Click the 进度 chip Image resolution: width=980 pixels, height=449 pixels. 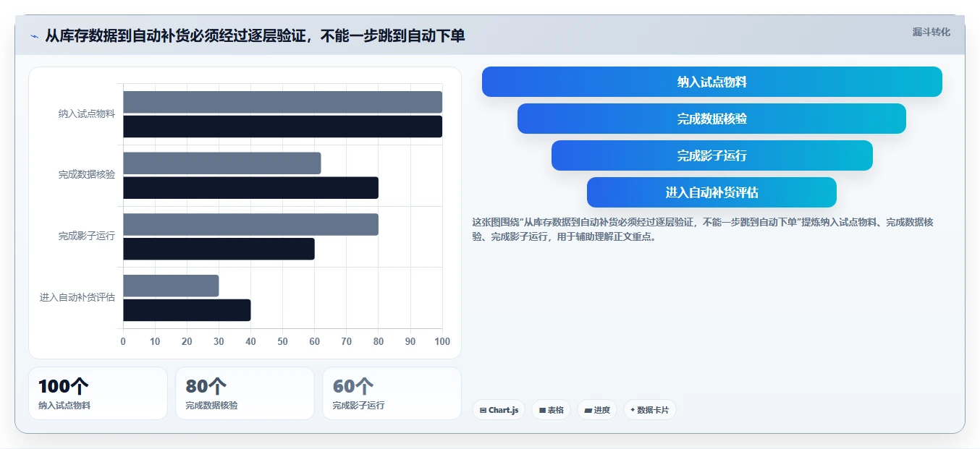[597, 410]
